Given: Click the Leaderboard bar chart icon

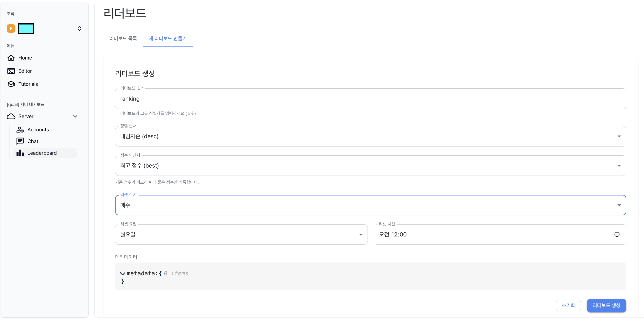Looking at the screenshot, I should pos(20,153).
